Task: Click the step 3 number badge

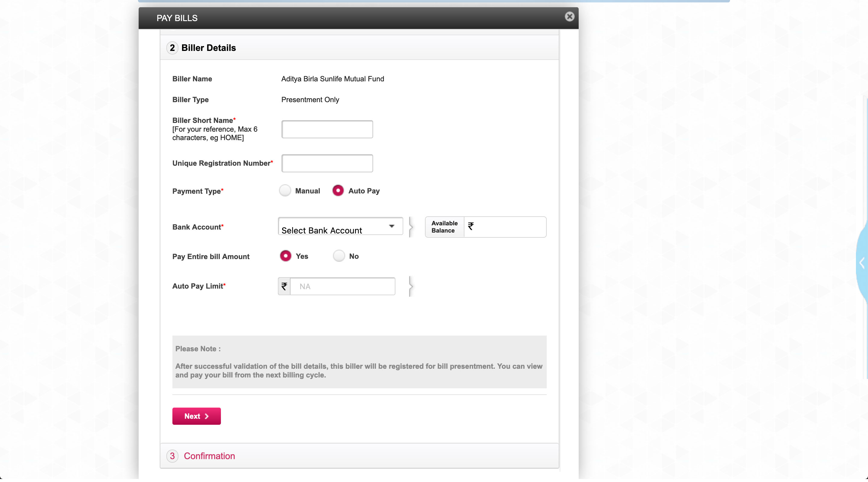Action: (x=172, y=456)
